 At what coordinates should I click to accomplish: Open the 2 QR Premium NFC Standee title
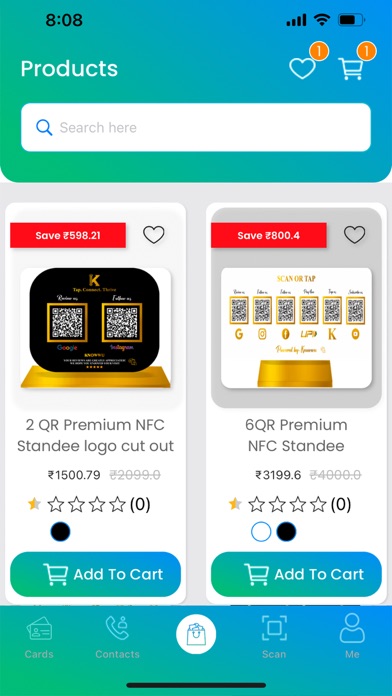tap(95, 435)
